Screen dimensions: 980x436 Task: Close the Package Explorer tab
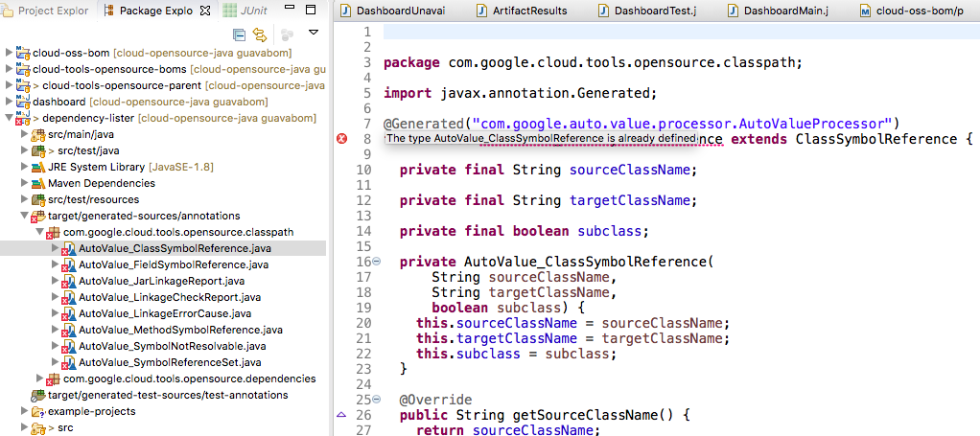coord(204,11)
